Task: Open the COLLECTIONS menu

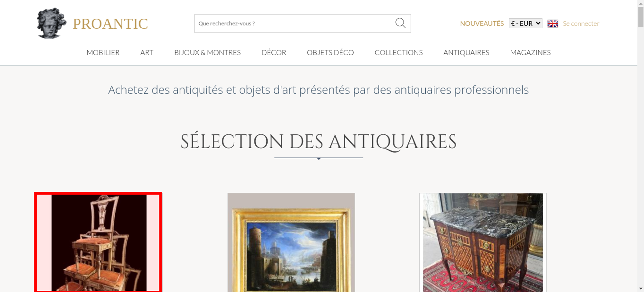Action: (x=399, y=52)
